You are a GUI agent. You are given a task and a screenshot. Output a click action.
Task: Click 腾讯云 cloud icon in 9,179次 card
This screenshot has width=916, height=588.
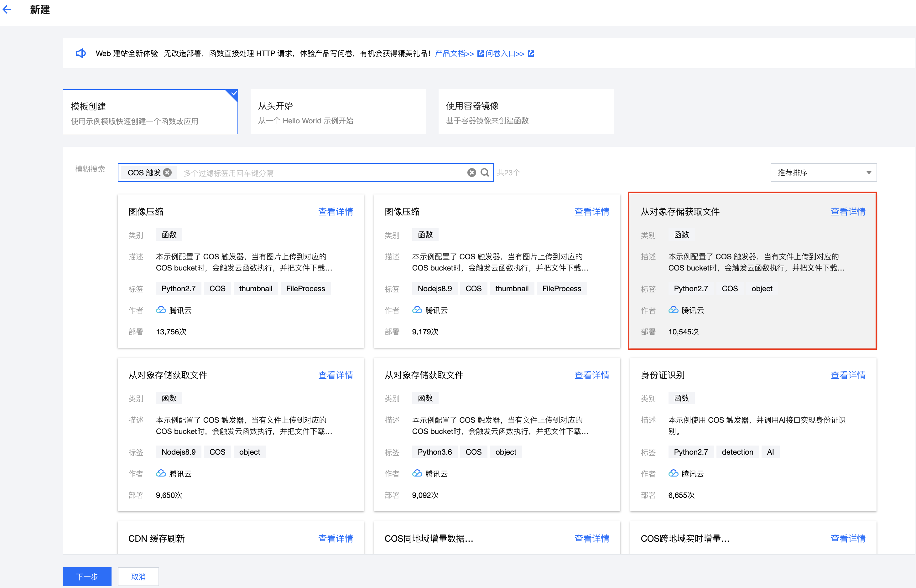417,310
